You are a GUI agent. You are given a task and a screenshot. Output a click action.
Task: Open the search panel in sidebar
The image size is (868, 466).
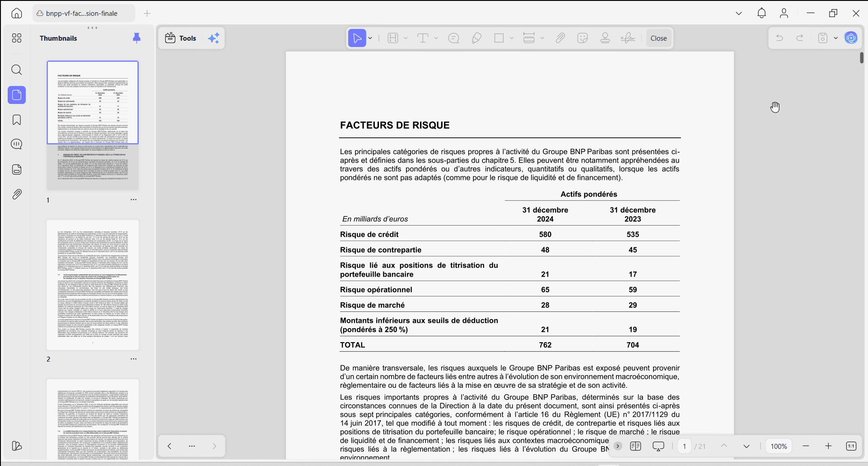coord(17,70)
